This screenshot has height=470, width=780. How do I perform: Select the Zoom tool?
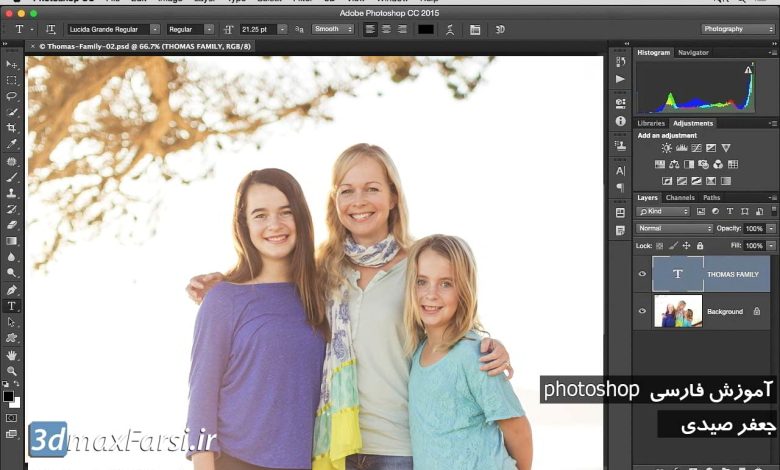tap(11, 371)
